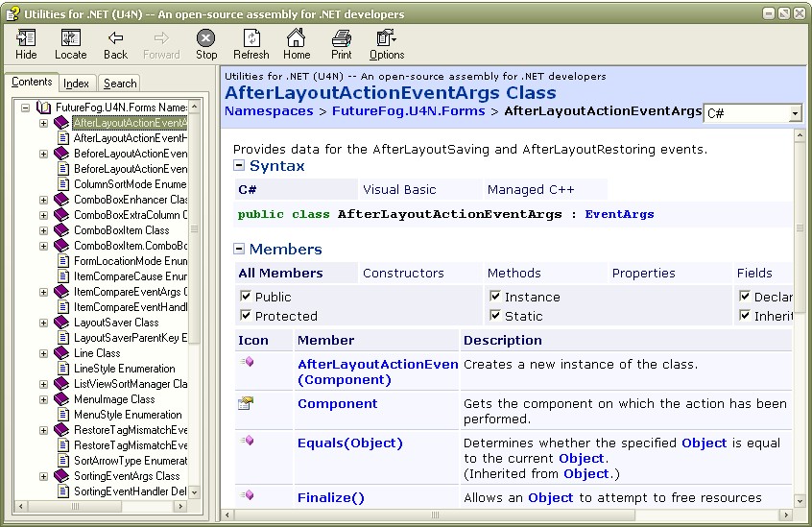Select LayoutSaverParentKey tree item
Image resolution: width=812 pixels, height=527 pixels.
tap(130, 338)
